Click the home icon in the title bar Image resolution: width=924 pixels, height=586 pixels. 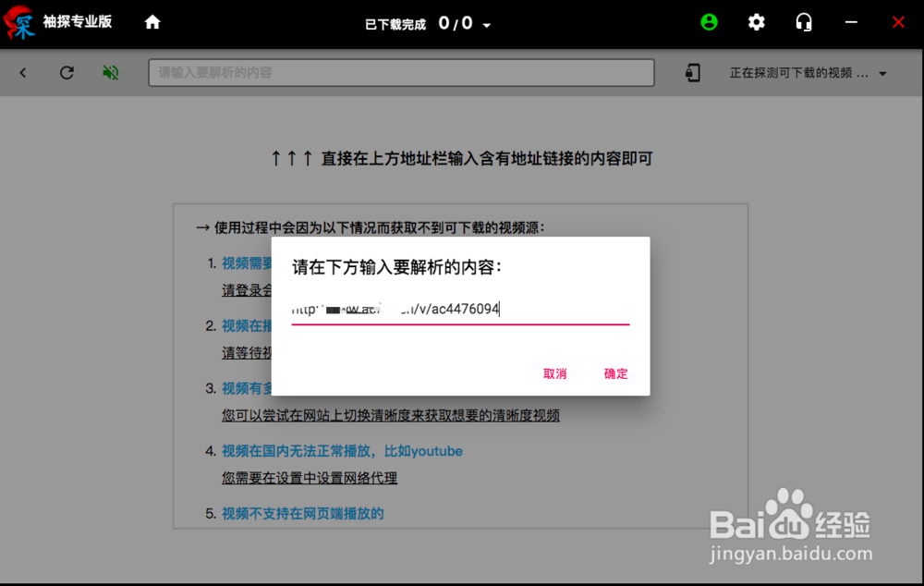click(x=152, y=23)
